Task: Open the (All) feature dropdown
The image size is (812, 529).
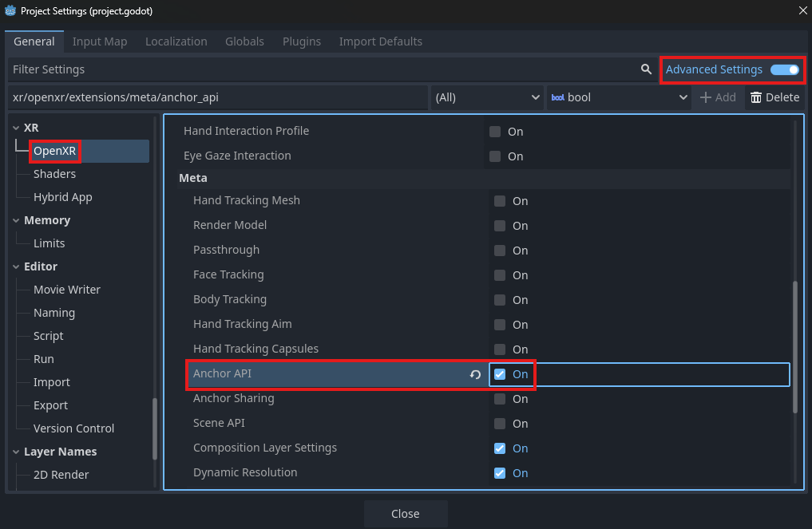Action: tap(487, 97)
